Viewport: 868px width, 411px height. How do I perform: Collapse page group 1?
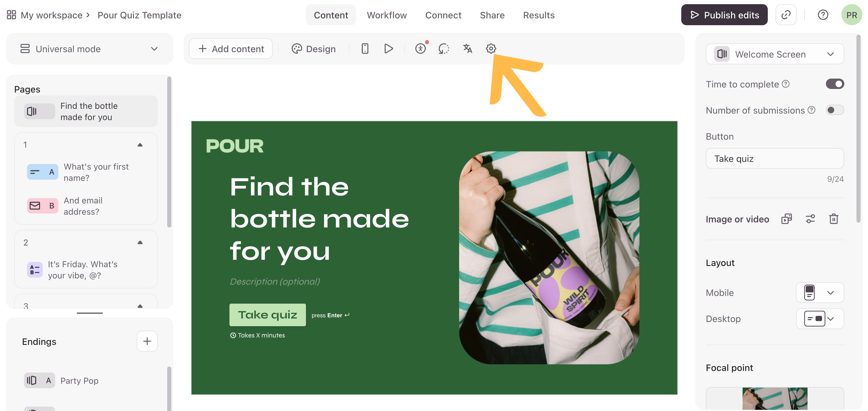click(140, 145)
